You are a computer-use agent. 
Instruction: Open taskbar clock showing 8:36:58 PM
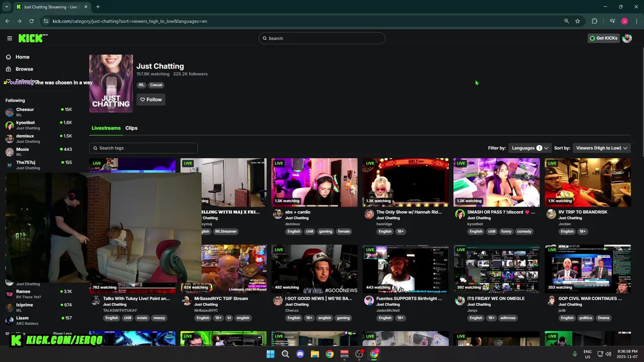(x=627, y=354)
